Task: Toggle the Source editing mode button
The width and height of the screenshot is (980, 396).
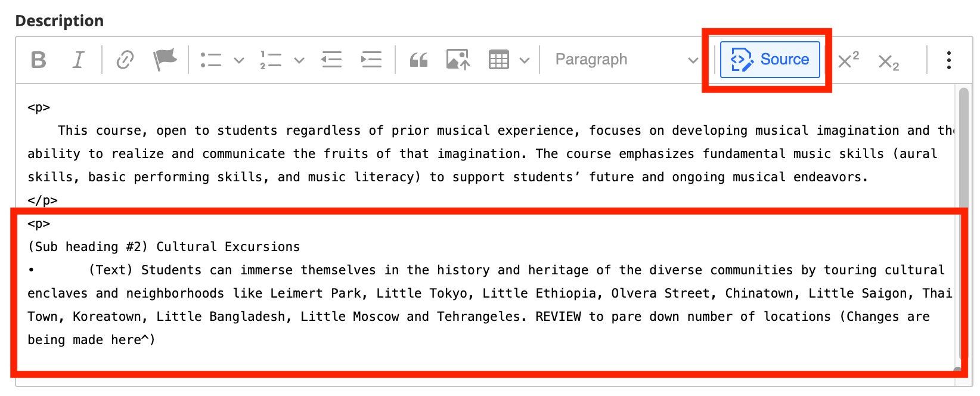Action: pyautogui.click(x=770, y=60)
